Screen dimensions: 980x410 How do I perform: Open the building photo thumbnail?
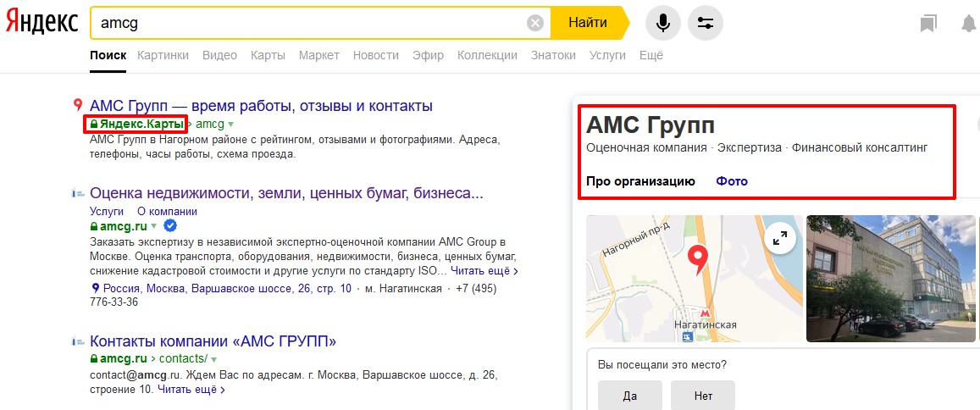890,279
